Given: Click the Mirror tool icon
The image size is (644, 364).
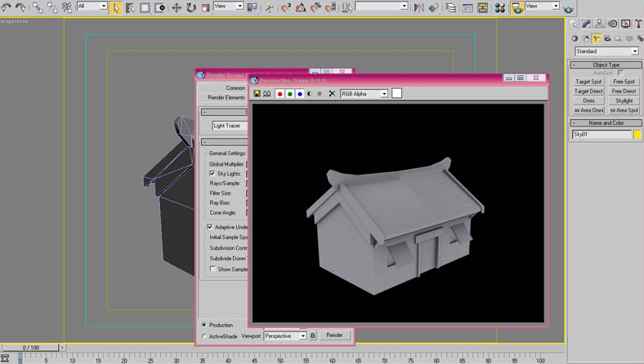Looking at the screenshot, I should pos(418,7).
